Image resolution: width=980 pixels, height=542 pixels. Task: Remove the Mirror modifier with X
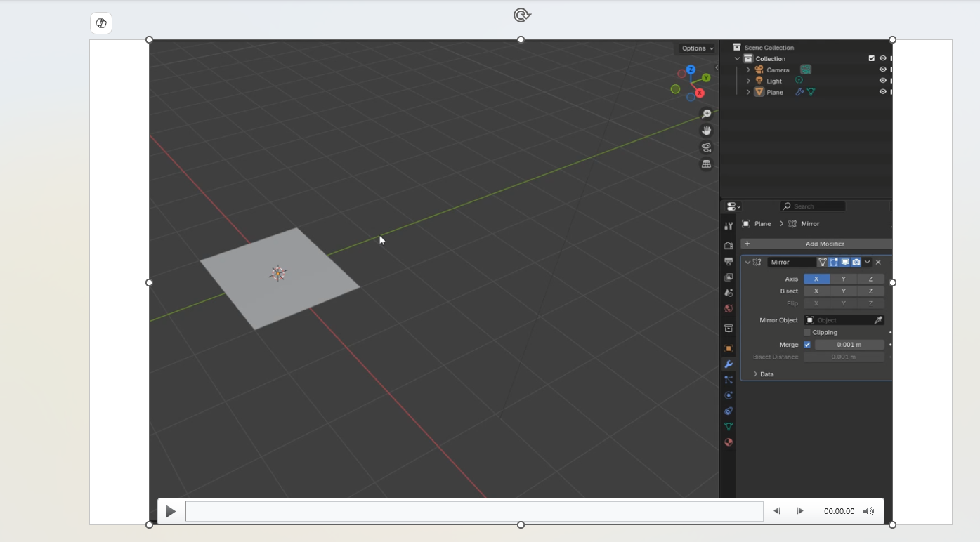[x=878, y=262]
